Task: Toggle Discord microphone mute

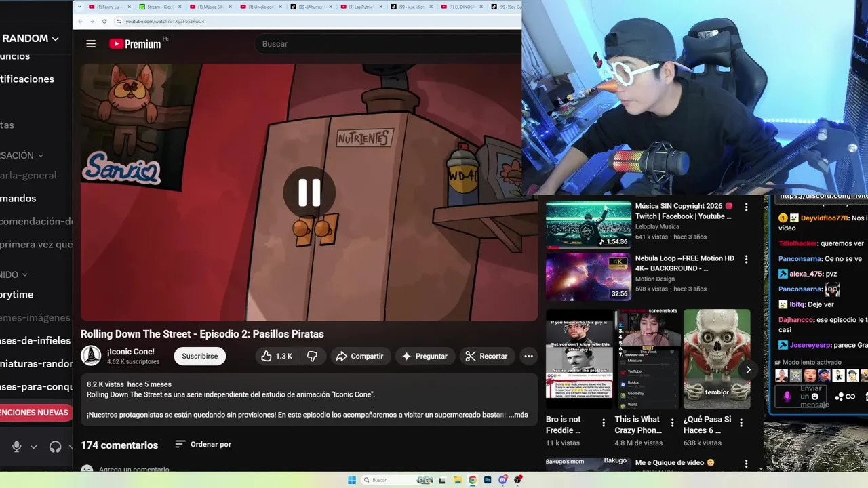Action: (16, 447)
